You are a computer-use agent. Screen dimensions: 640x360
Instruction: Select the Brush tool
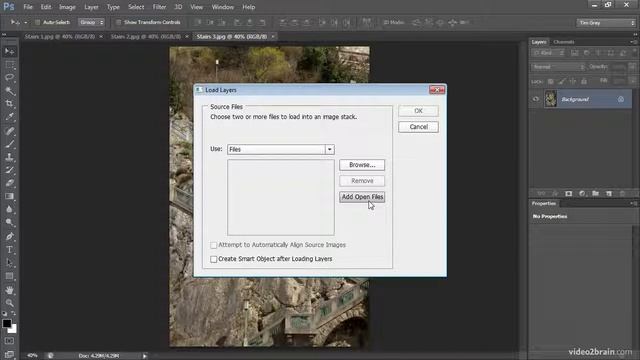[9, 144]
